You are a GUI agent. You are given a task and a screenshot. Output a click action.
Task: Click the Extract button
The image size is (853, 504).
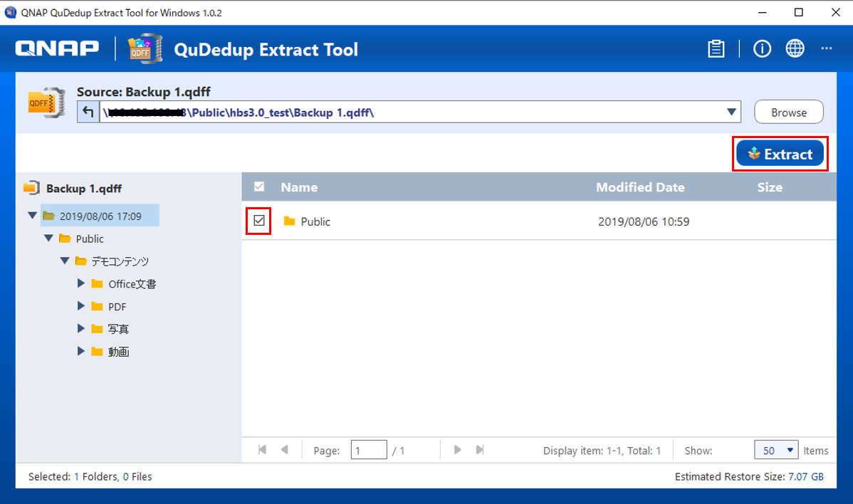click(780, 154)
